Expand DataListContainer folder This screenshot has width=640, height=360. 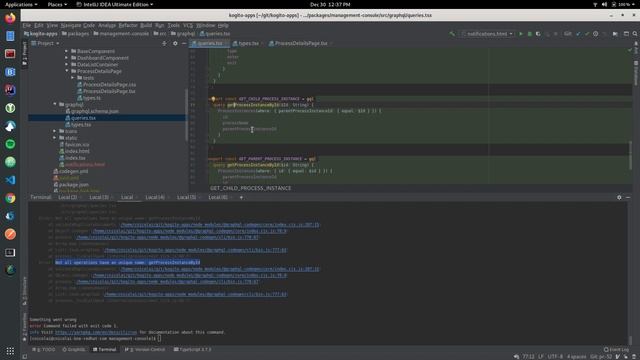(67, 64)
